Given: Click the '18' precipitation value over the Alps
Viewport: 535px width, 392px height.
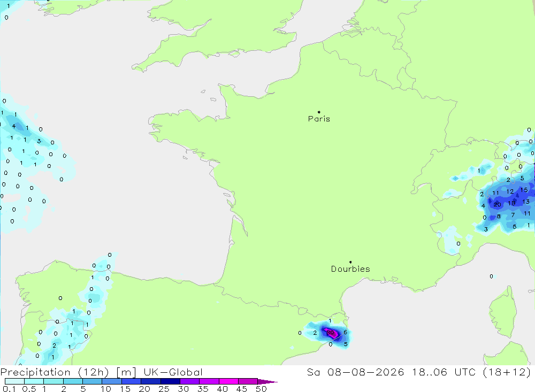Looking at the screenshot, I should pyautogui.click(x=511, y=203).
